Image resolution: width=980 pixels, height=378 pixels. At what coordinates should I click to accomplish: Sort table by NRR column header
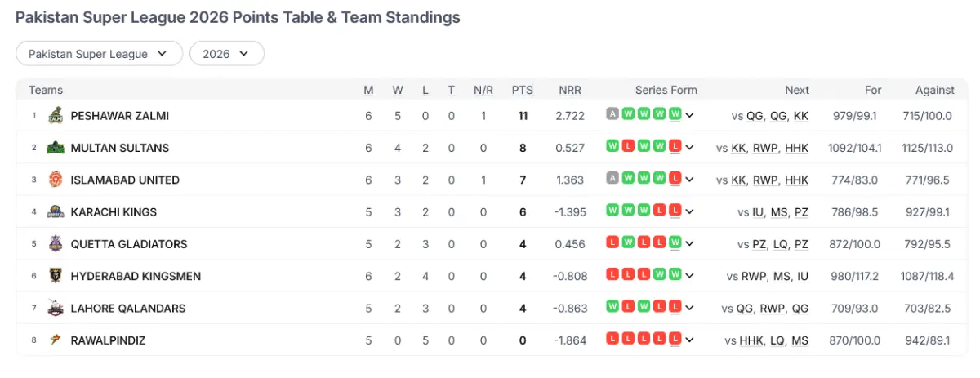pos(570,91)
